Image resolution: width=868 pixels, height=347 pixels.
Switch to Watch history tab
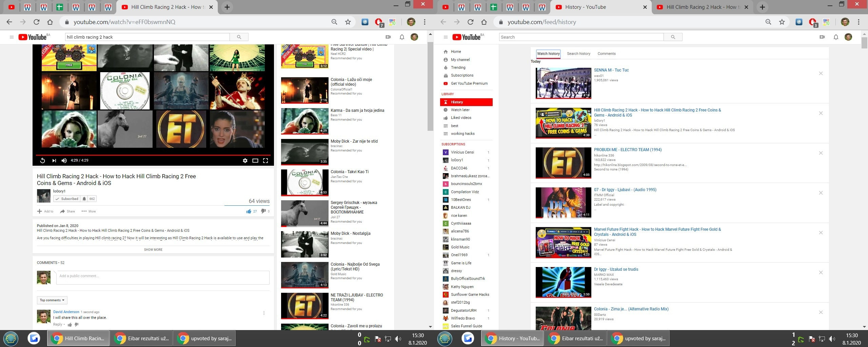pyautogui.click(x=548, y=54)
